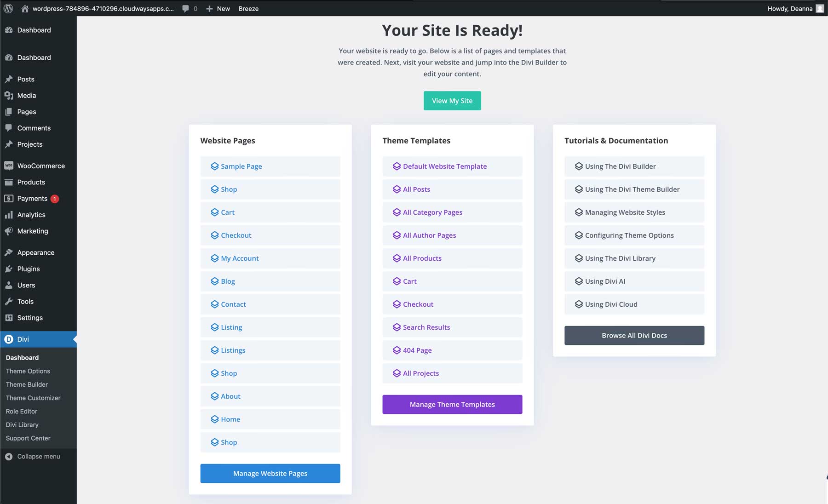
Task: Open the Plugins plug icon
Action: coord(9,269)
